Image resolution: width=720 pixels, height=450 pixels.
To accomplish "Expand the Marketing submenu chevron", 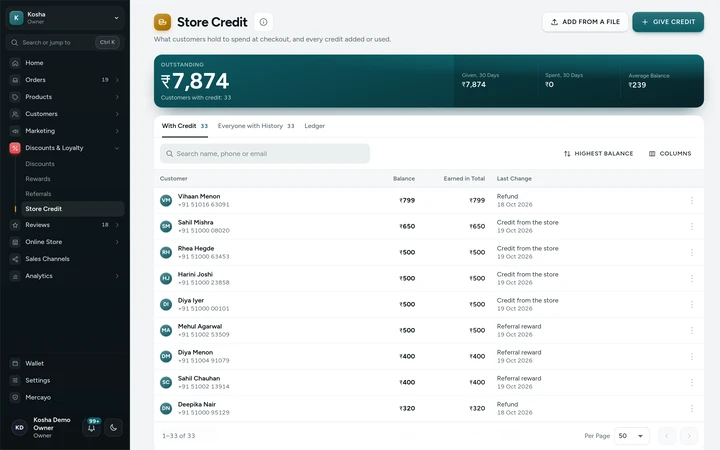I will pyautogui.click(x=117, y=131).
